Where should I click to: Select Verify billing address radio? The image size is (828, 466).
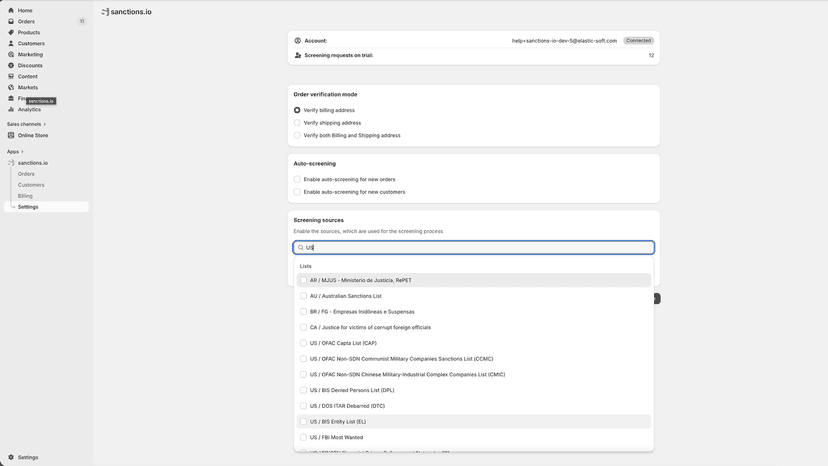point(297,110)
